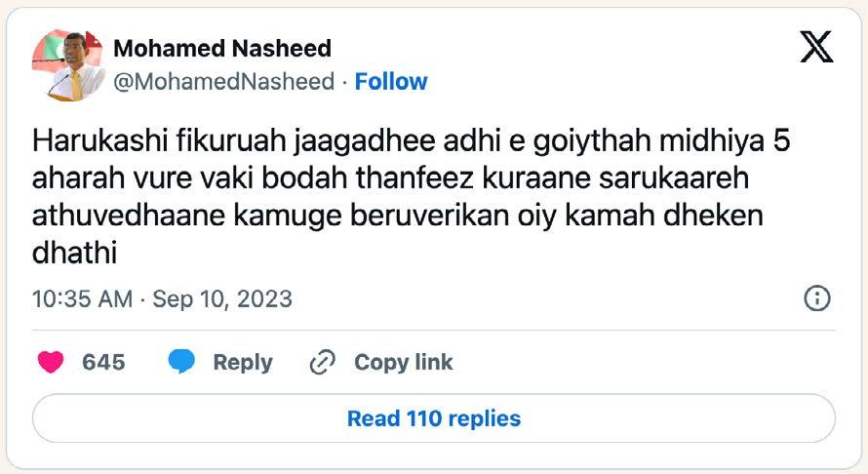This screenshot has width=868, height=474.
Task: Select the Copy link text
Action: coord(403,363)
